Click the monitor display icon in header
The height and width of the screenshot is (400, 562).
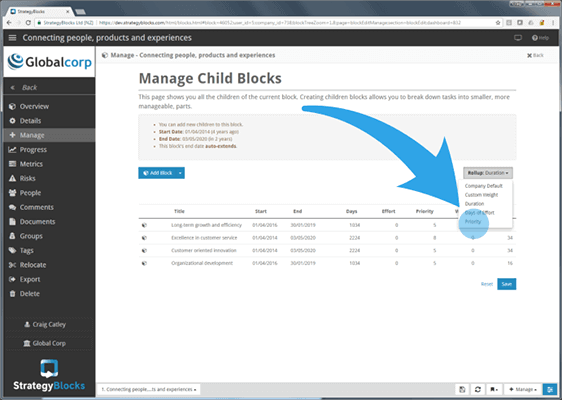coord(518,38)
